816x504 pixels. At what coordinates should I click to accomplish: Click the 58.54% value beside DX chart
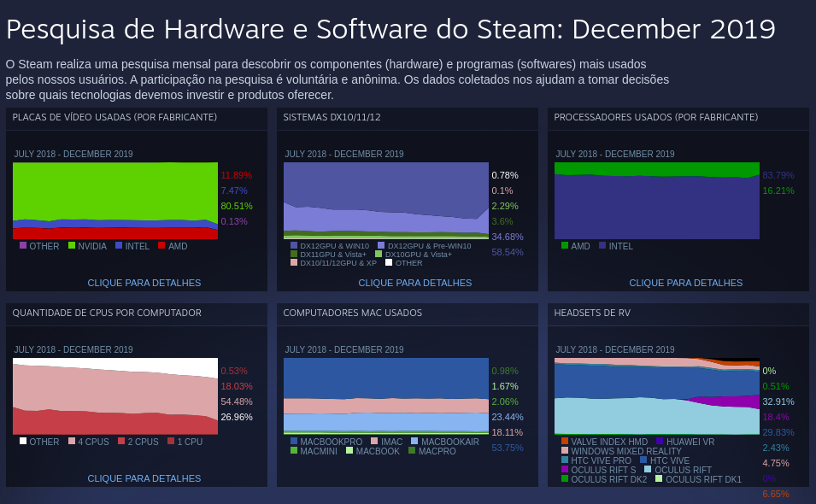pyautogui.click(x=508, y=252)
